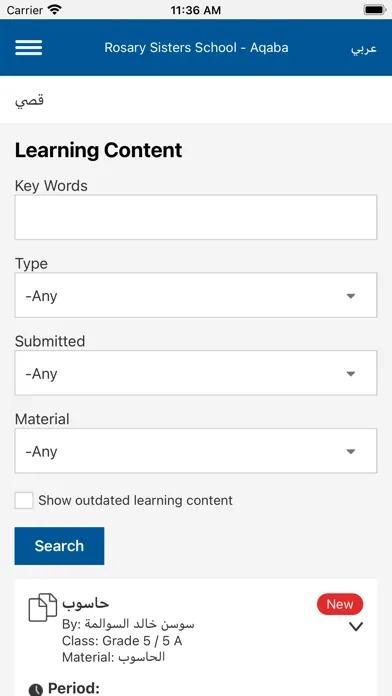The height and width of the screenshot is (696, 392).
Task: Open the Material dropdown
Action: [196, 451]
